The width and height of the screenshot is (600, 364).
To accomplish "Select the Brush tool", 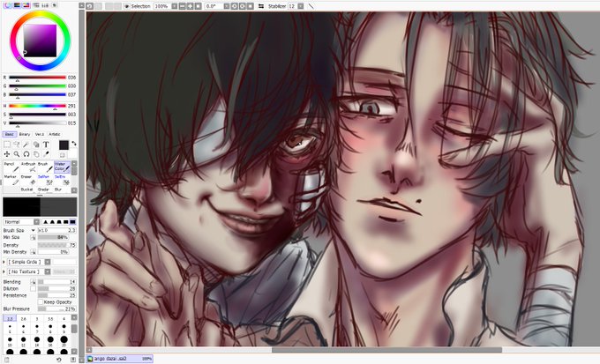I will pos(45,167).
